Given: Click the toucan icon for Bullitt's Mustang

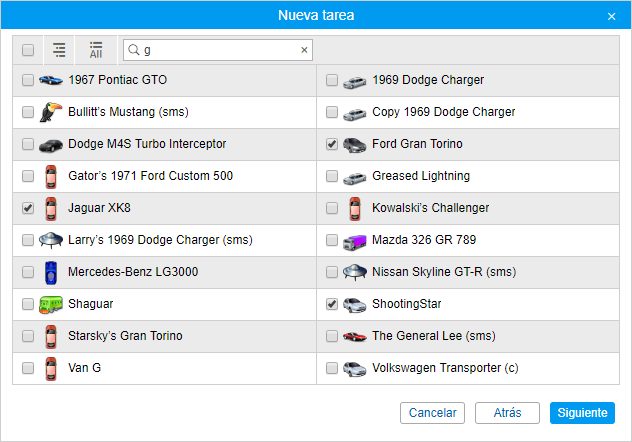Looking at the screenshot, I should pyautogui.click(x=50, y=112).
